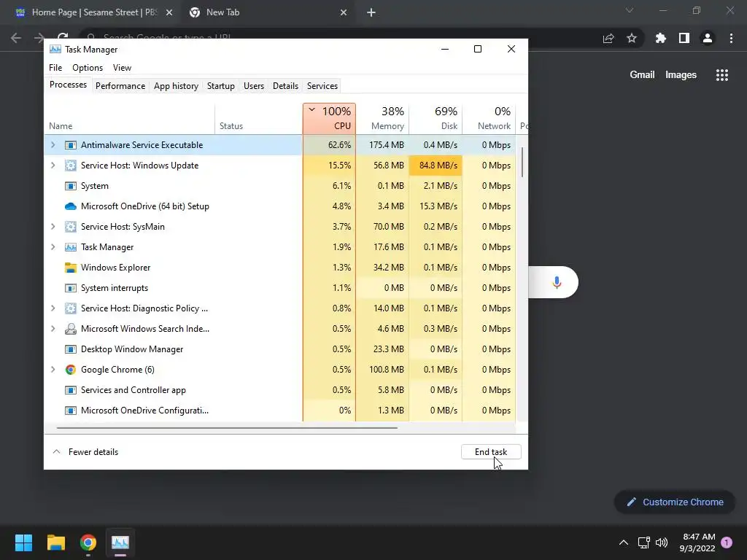Viewport: 747px width, 560px height.
Task: Expand the Microsoft Windows Search Indexer row
Action: click(x=53, y=329)
